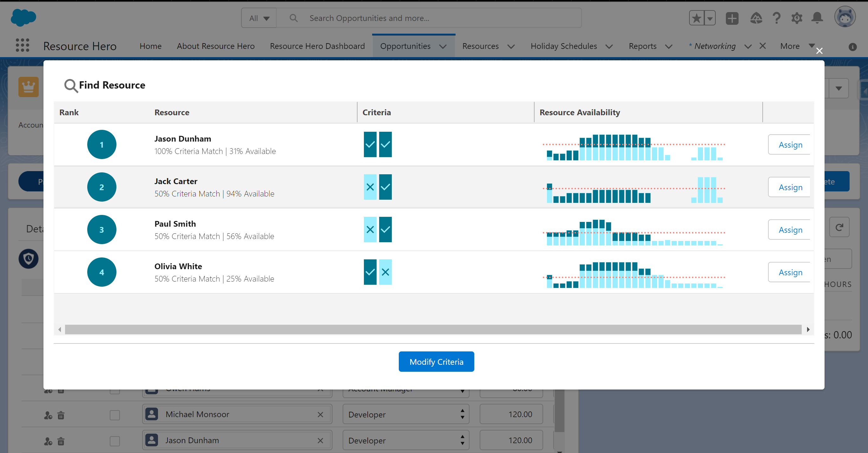
Task: Click the Modify Criteria button
Action: (436, 361)
